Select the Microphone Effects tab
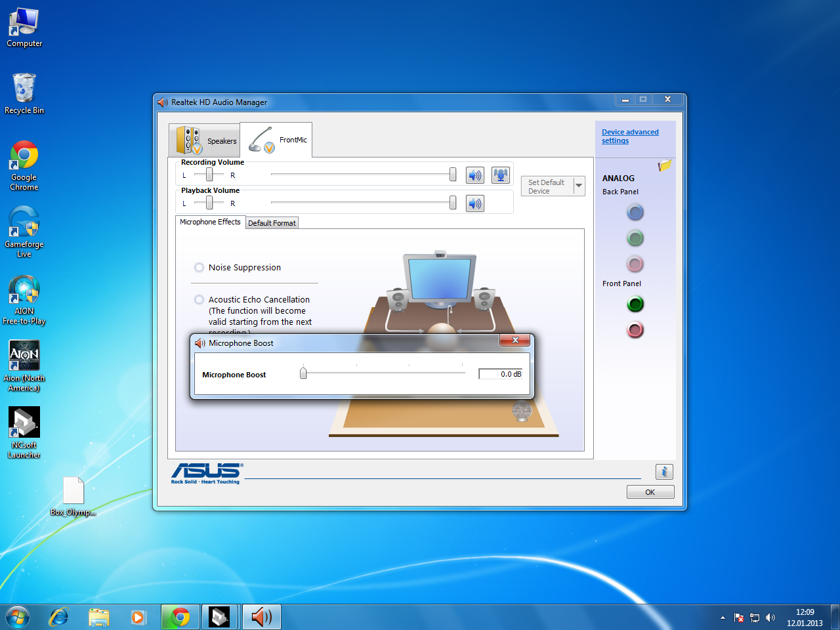This screenshot has width=840, height=630. click(210, 222)
